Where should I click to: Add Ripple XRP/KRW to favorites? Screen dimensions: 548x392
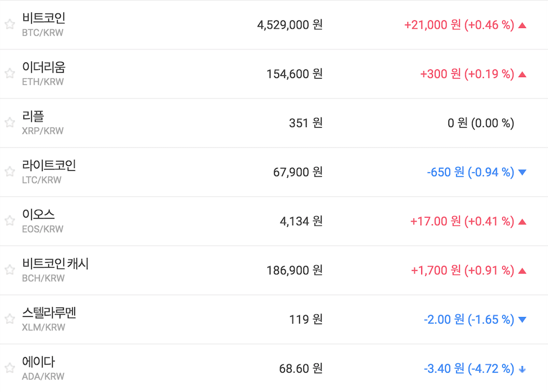tap(10, 122)
